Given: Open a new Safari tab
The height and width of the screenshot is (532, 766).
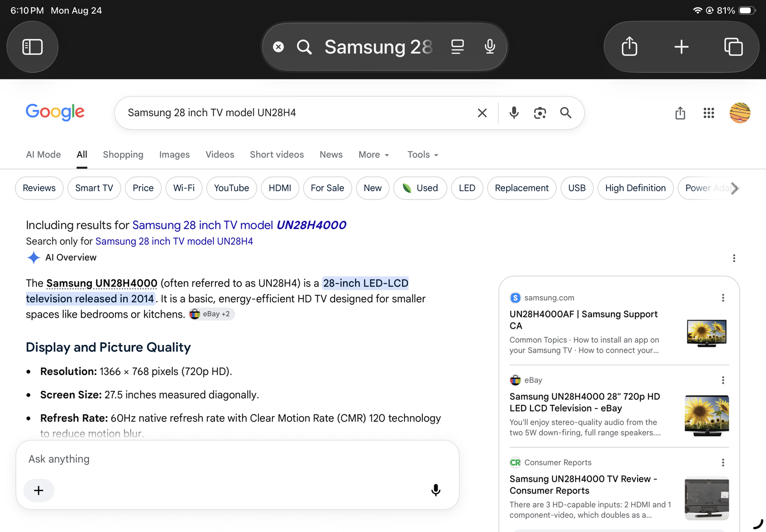Looking at the screenshot, I should (681, 47).
